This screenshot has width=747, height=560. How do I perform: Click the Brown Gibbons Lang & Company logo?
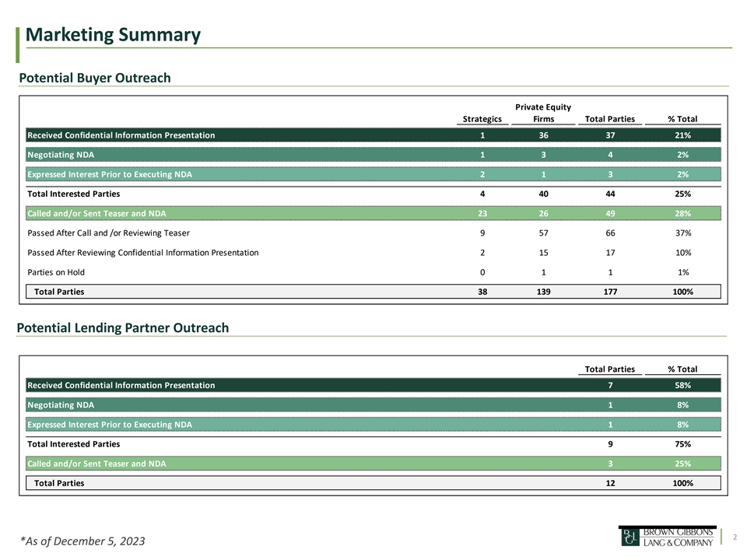(666, 537)
